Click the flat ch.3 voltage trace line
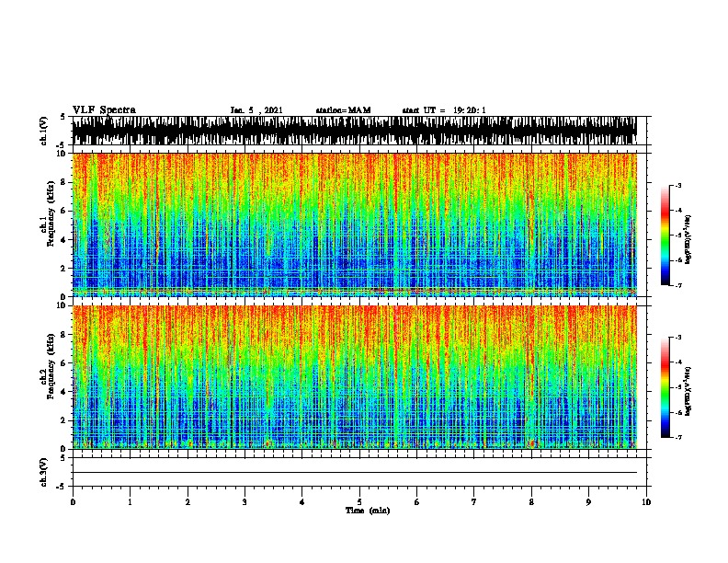 [355, 473]
